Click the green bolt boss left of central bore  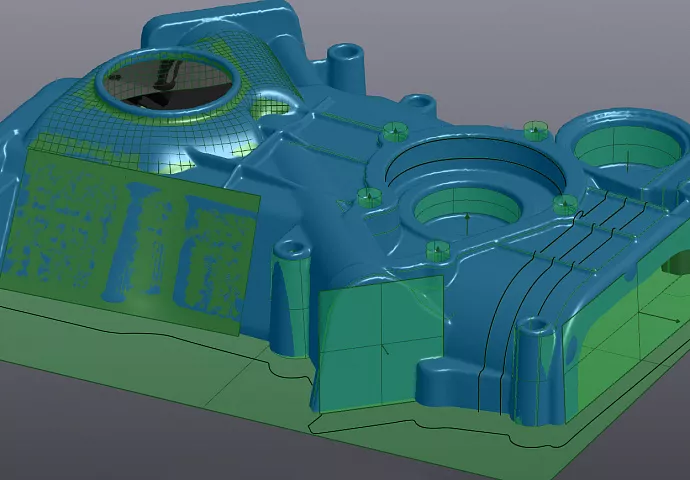369,195
